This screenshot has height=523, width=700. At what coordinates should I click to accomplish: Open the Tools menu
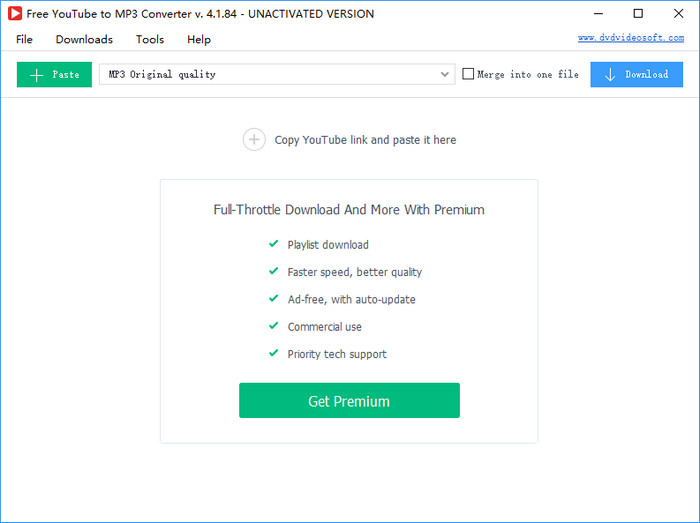150,39
